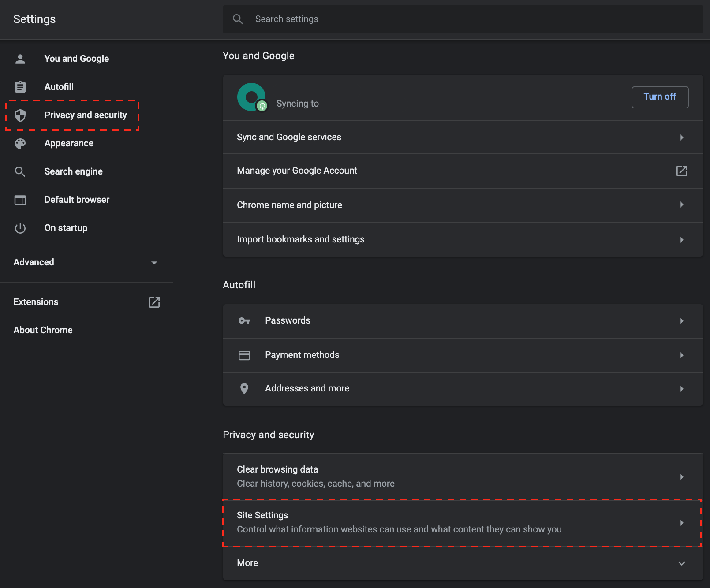This screenshot has height=588, width=710.
Task: Expand the Advanced section dropdown arrow
Action: tap(154, 263)
